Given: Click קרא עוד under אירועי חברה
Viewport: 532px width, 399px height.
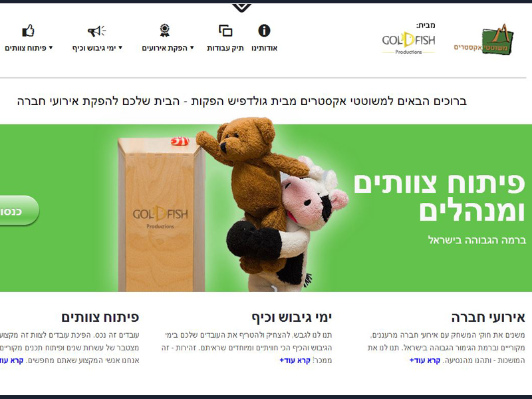Looking at the screenshot, I should click(x=425, y=360).
